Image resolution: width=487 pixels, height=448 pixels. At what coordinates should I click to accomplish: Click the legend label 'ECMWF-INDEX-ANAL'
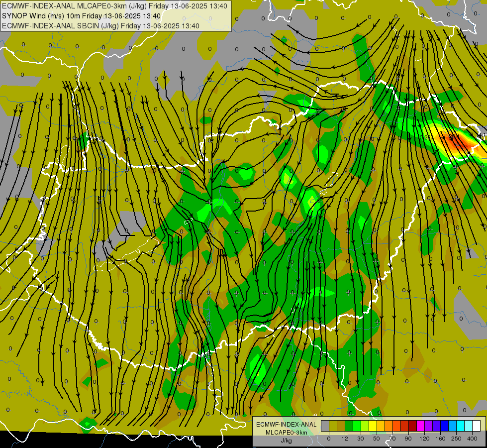tap(286, 425)
